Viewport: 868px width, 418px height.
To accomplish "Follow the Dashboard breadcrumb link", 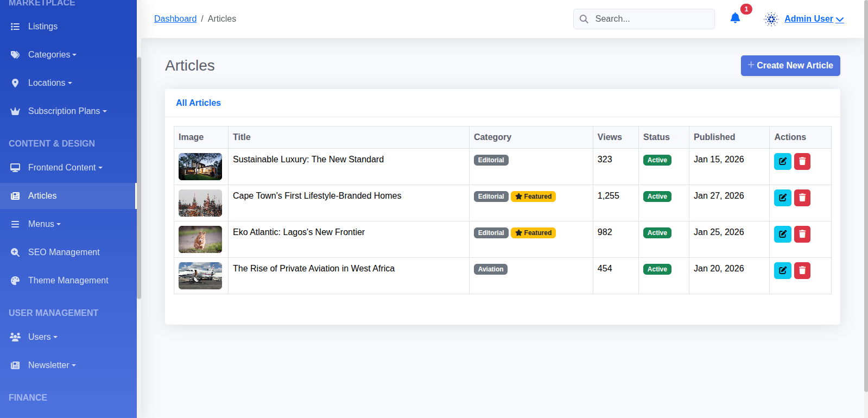I will click(x=175, y=18).
